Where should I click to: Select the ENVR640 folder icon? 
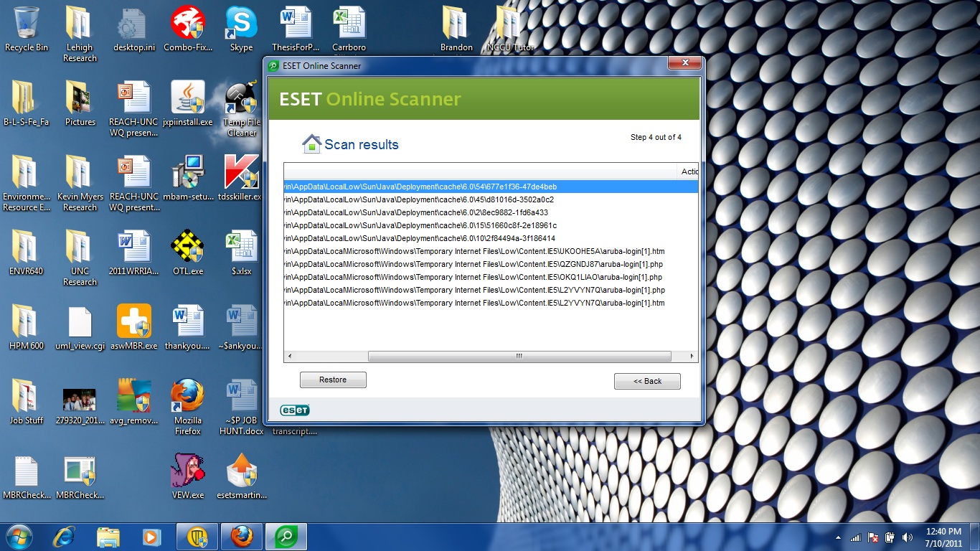pyautogui.click(x=27, y=253)
